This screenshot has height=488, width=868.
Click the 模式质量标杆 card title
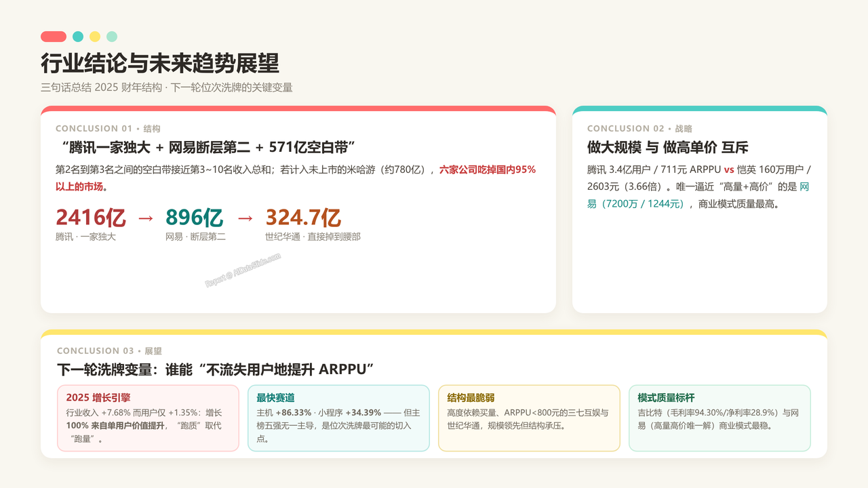point(666,398)
